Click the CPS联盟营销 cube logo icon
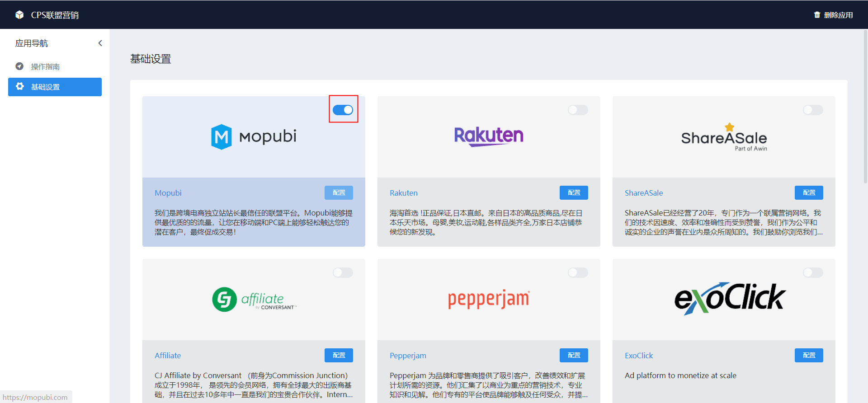 tap(19, 15)
